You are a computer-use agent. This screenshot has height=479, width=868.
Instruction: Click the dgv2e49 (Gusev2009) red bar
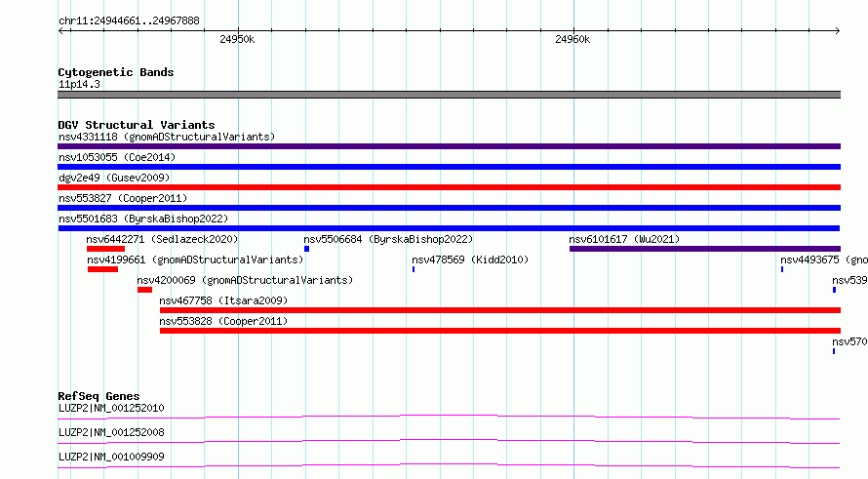(449, 187)
